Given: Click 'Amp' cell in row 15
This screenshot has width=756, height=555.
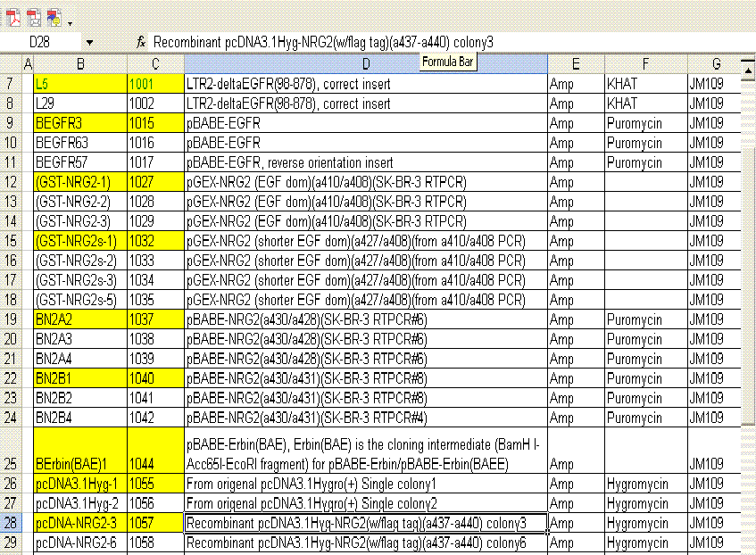Looking at the screenshot, I should pos(576,241).
